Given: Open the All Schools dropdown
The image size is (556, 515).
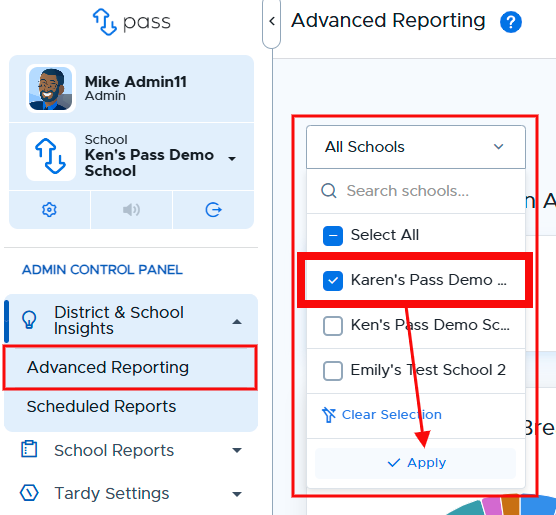Looking at the screenshot, I should point(416,147).
